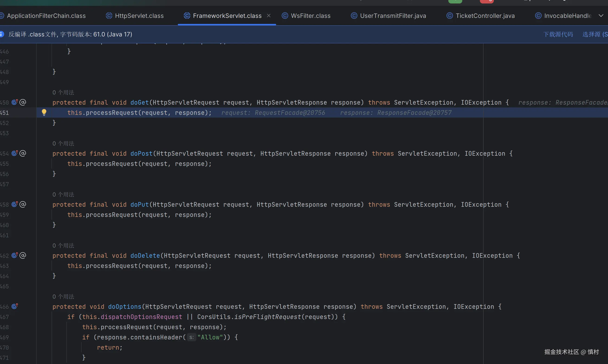Click the @ annotation icon on the doPost line

[x=23, y=153]
